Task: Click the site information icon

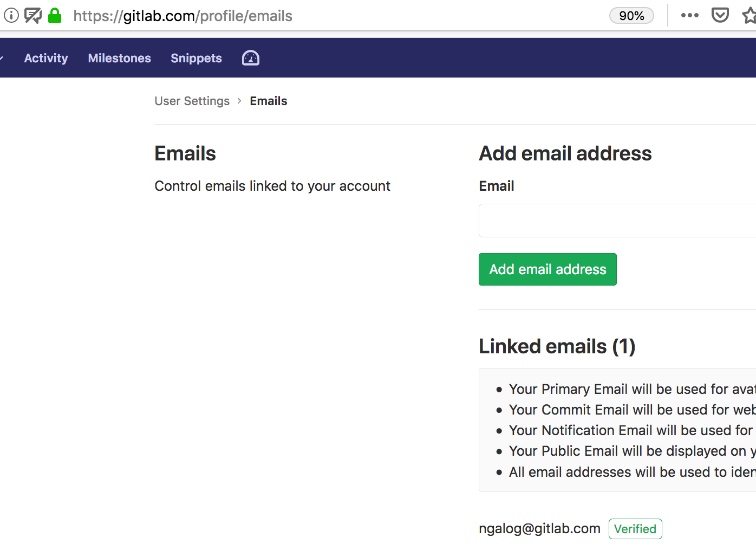Action: pos(11,16)
